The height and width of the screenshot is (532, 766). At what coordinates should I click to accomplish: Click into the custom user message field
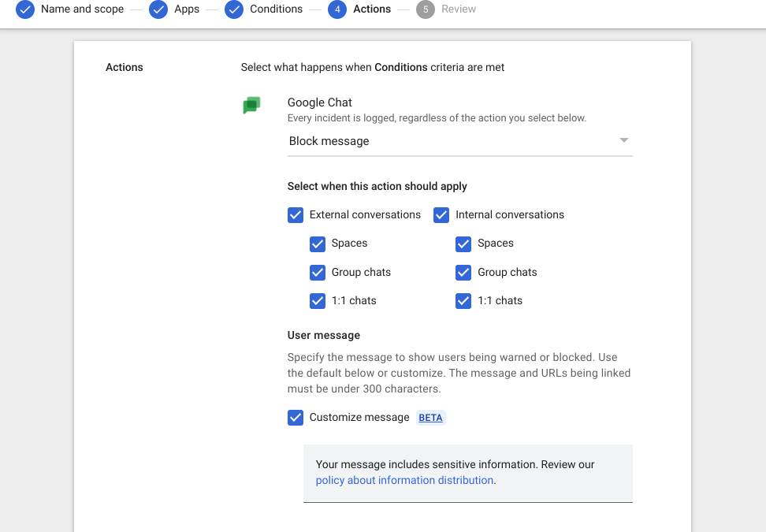pos(467,473)
